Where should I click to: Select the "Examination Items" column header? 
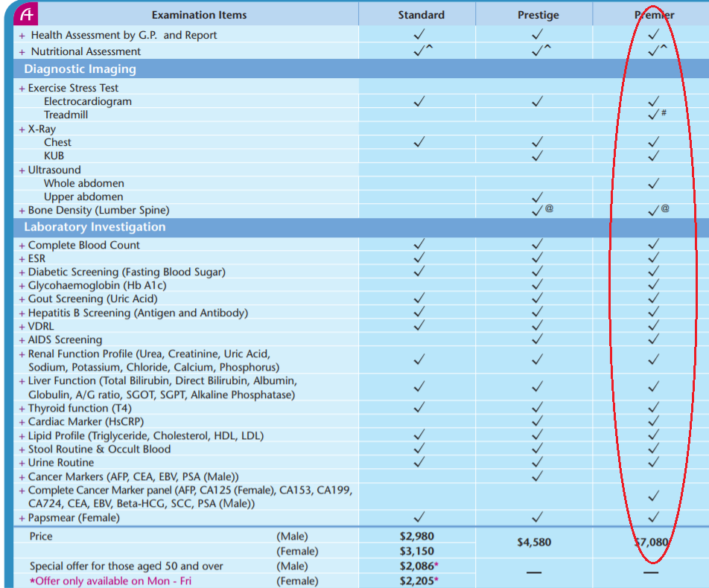[x=199, y=15]
